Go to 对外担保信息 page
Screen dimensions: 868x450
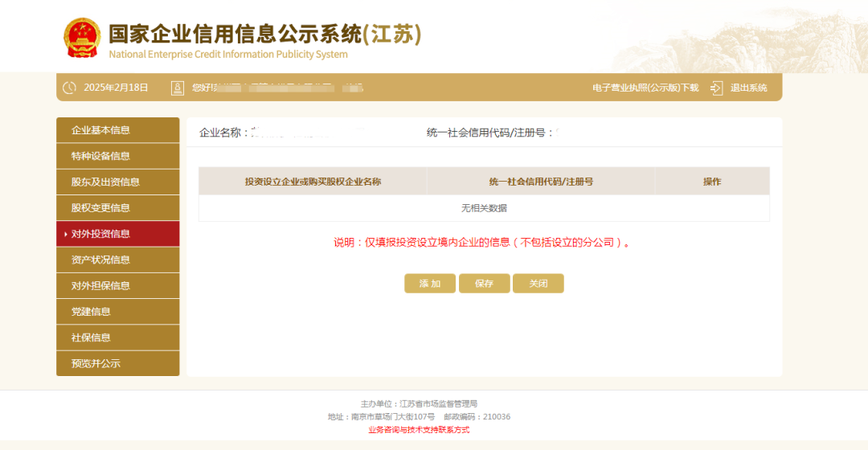click(118, 285)
